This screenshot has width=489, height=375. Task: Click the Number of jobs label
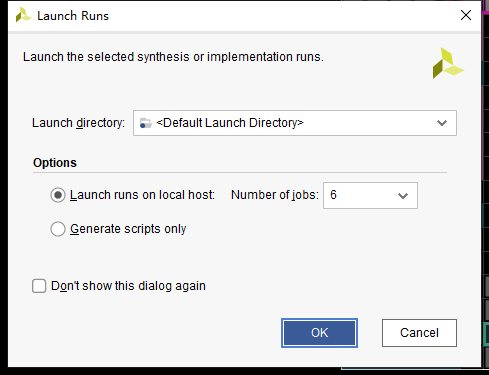click(275, 195)
